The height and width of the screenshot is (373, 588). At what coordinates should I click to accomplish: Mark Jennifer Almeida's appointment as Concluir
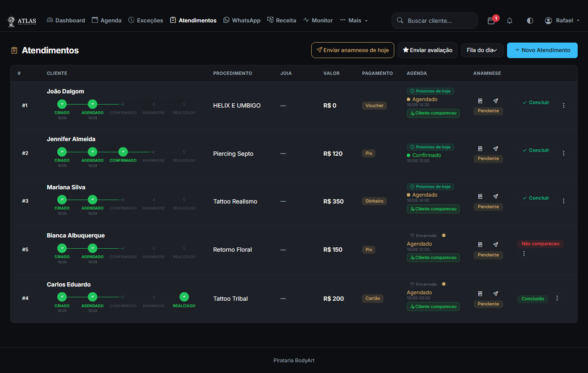click(x=535, y=150)
